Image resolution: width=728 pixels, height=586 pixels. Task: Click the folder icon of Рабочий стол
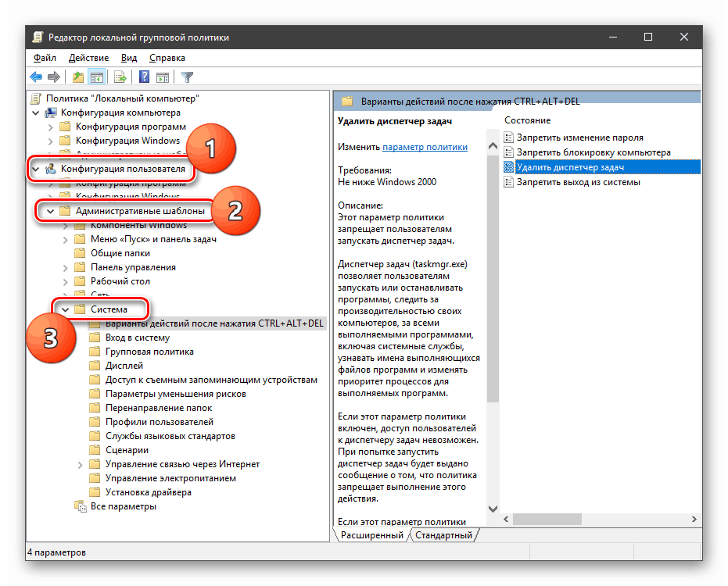tap(80, 281)
